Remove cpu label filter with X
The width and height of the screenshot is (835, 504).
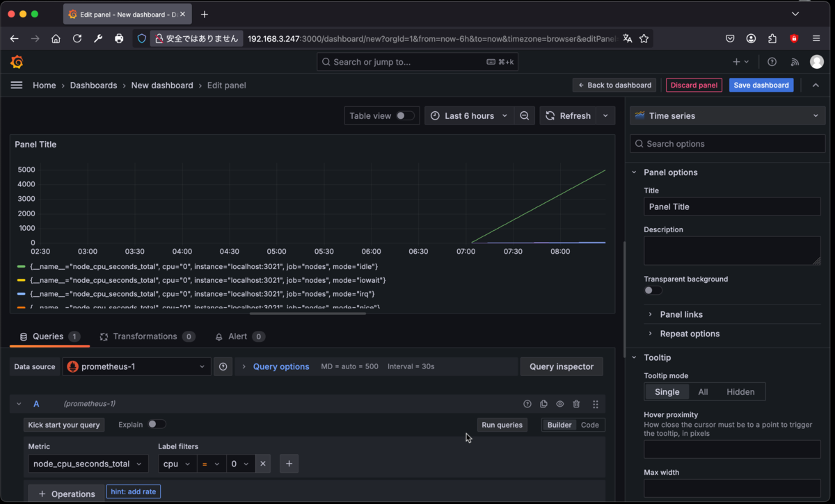click(x=263, y=464)
